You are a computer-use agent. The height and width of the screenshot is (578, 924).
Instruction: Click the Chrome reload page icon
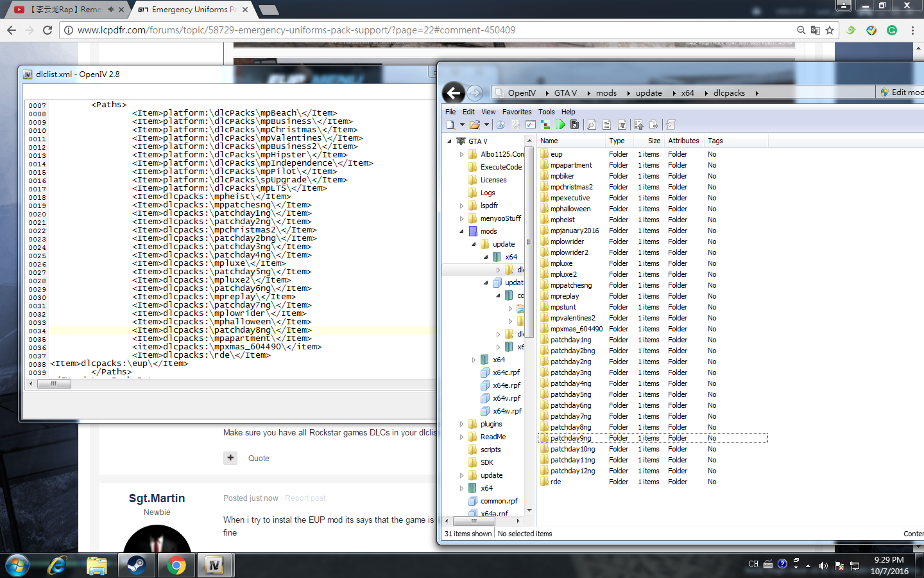(47, 30)
